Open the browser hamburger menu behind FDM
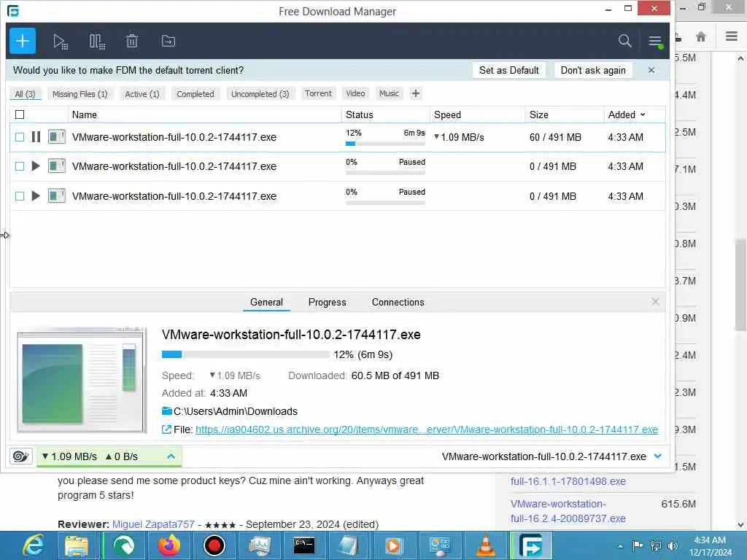The image size is (747, 560). (x=731, y=36)
